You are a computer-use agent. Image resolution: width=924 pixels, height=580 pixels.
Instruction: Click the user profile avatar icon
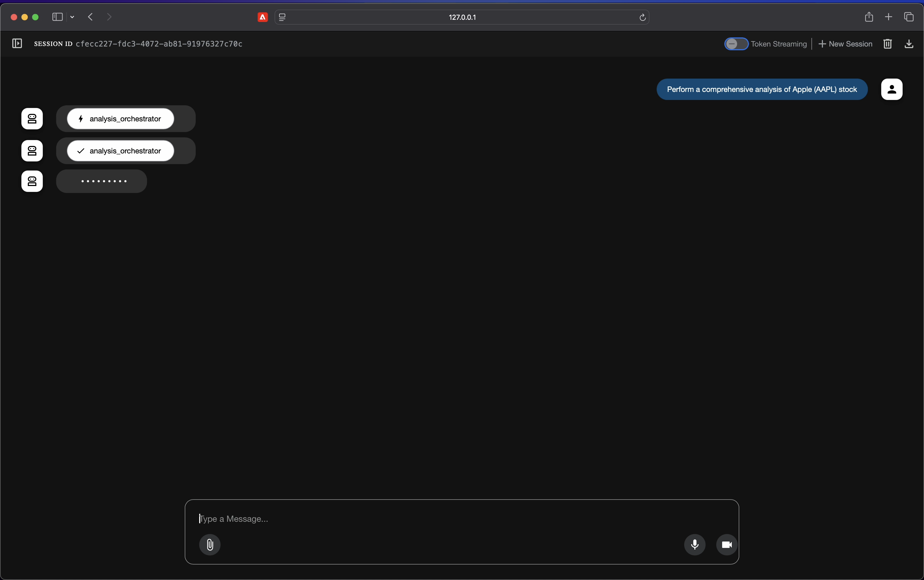[x=891, y=89]
